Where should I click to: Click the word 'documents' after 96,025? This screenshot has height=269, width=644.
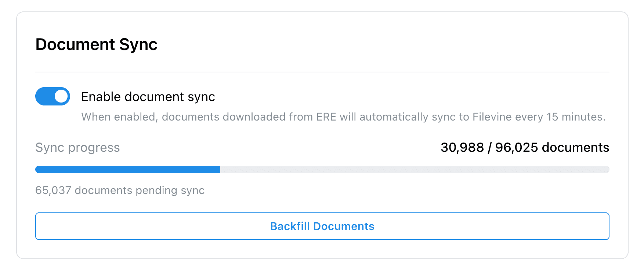coord(575,147)
